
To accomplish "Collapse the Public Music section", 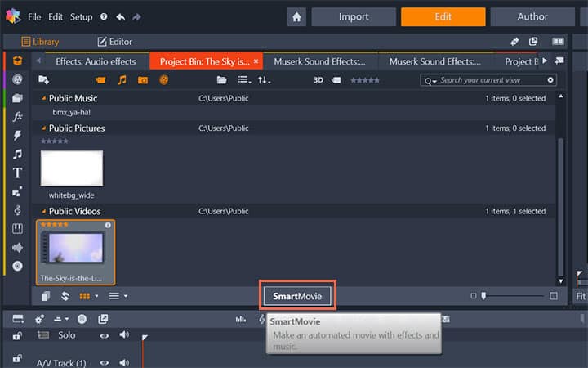I will pyautogui.click(x=44, y=98).
